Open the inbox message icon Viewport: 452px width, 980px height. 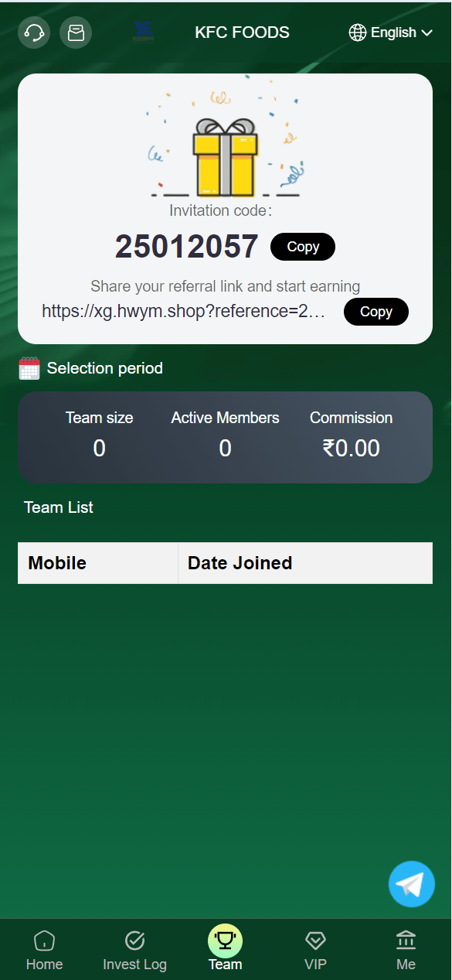pos(76,32)
